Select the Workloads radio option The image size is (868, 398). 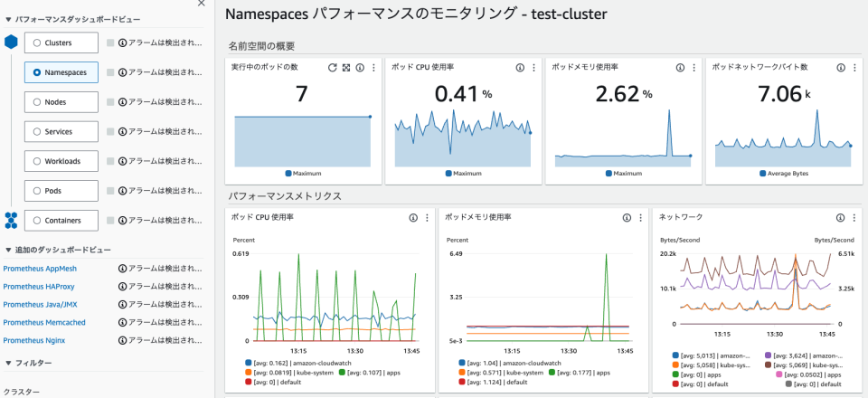click(37, 161)
